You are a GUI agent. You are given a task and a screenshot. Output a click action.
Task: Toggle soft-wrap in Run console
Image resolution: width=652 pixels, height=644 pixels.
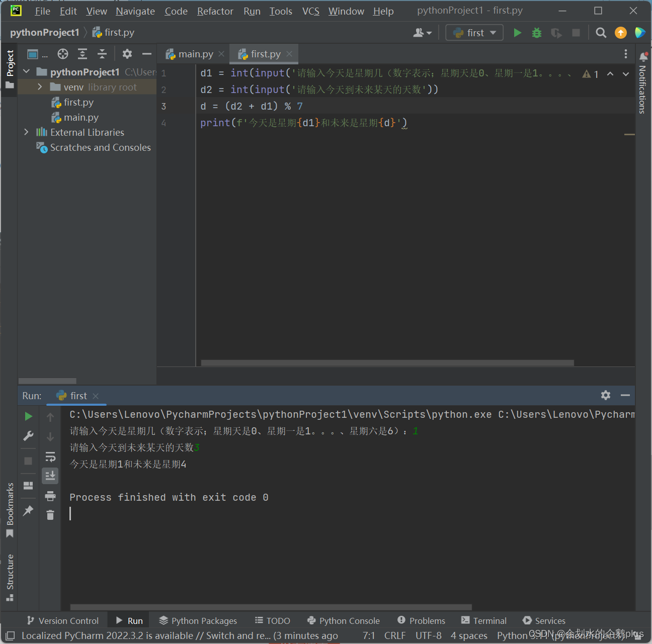pos(50,456)
